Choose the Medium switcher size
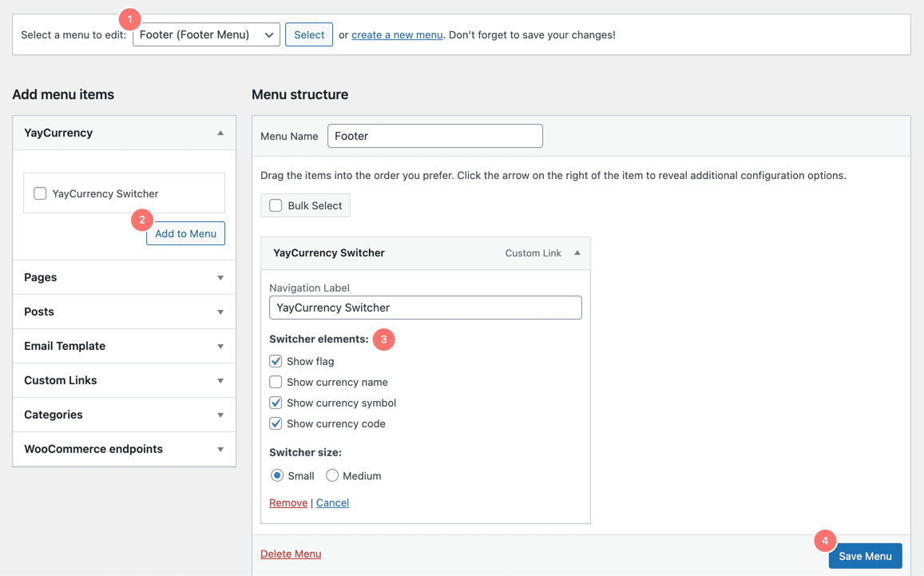This screenshot has width=924, height=576. pos(332,475)
